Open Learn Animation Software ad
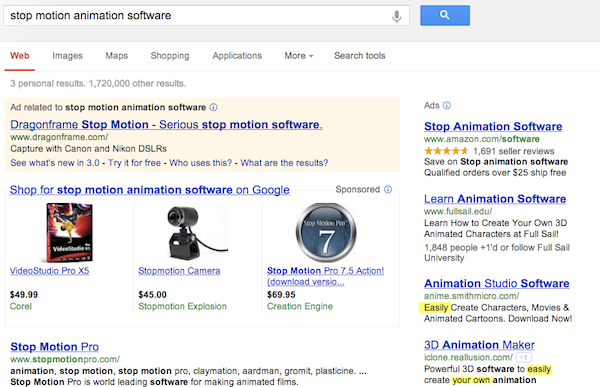Viewport: 600px width, 387px height. click(x=495, y=199)
